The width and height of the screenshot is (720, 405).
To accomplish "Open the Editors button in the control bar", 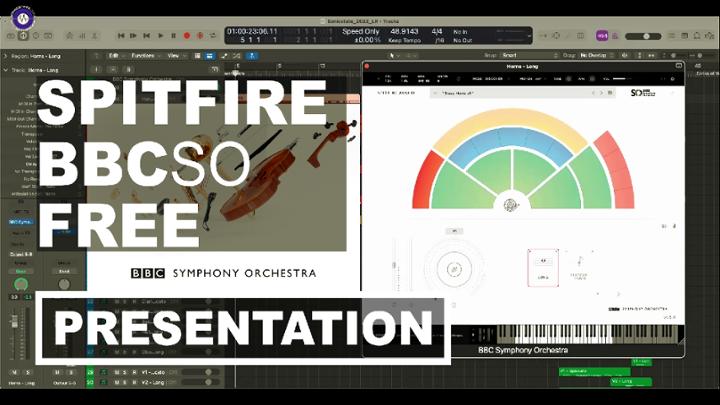I will (x=95, y=36).
